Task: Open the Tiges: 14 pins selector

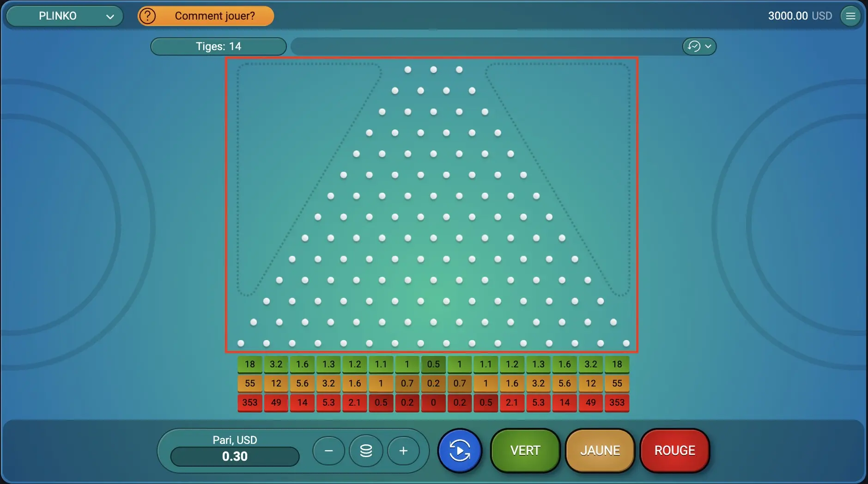Action: click(219, 46)
